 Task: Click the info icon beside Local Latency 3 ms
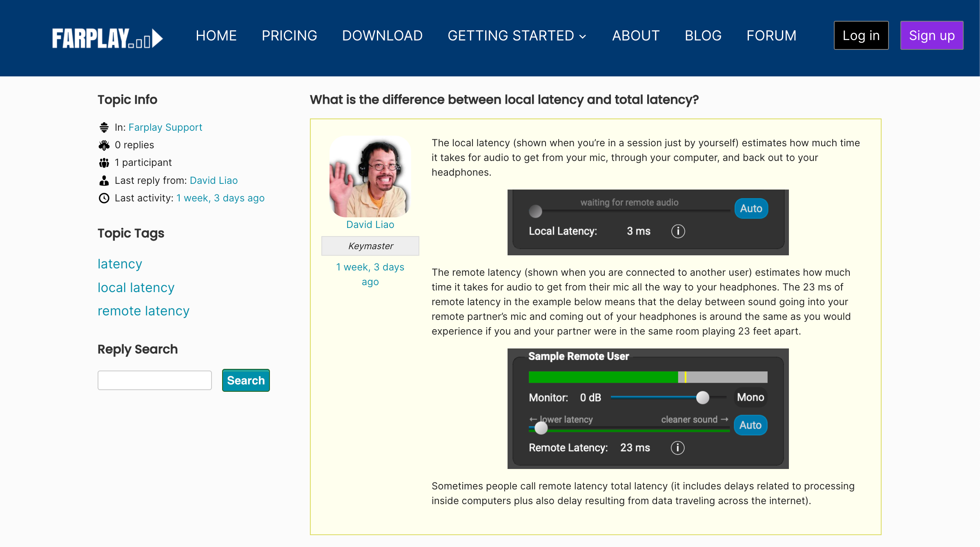(678, 231)
